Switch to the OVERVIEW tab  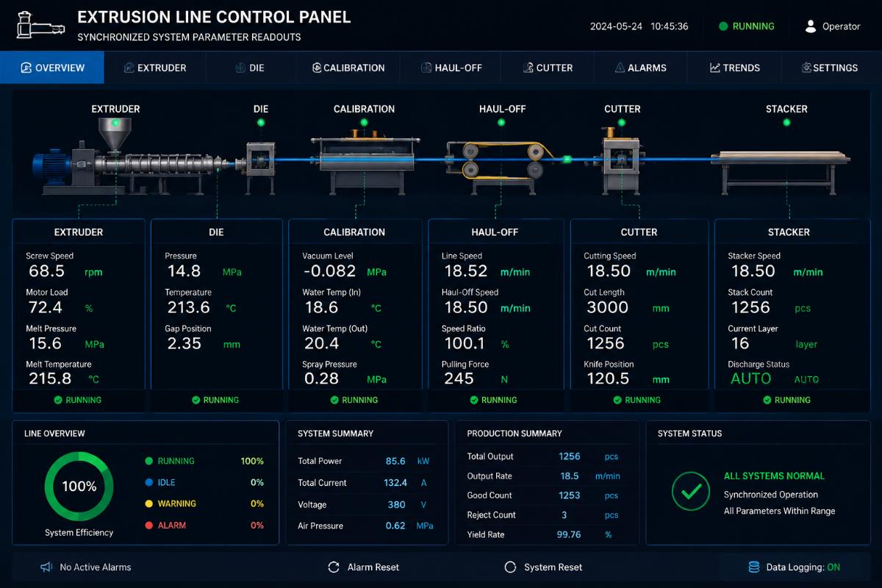tap(52, 68)
